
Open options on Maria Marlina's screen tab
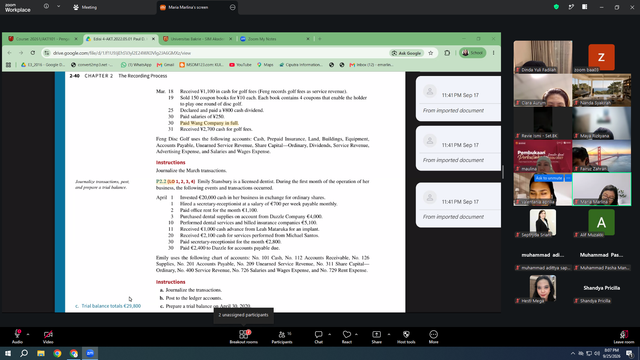coord(233,7)
